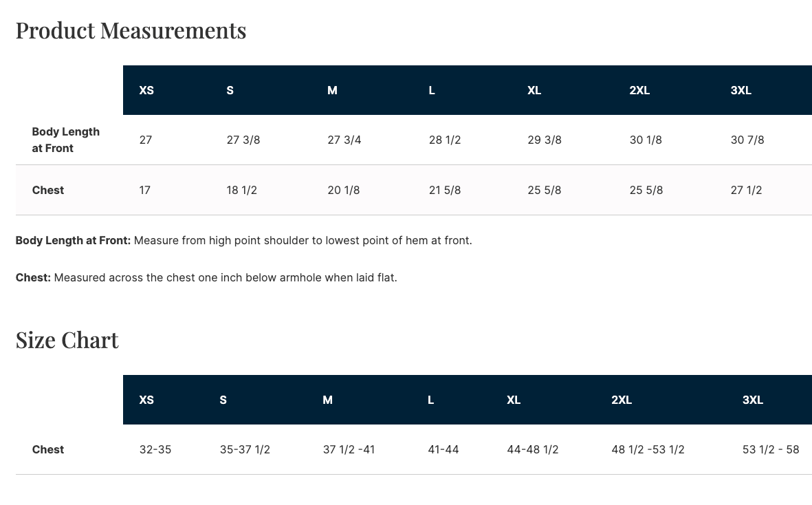
Task: Click the bold 'Body Length at Front:' definition label
Action: (73, 241)
